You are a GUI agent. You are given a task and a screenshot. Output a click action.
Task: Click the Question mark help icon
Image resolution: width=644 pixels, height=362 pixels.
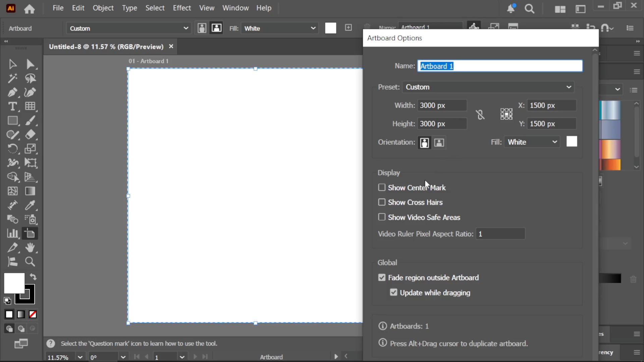point(51,344)
